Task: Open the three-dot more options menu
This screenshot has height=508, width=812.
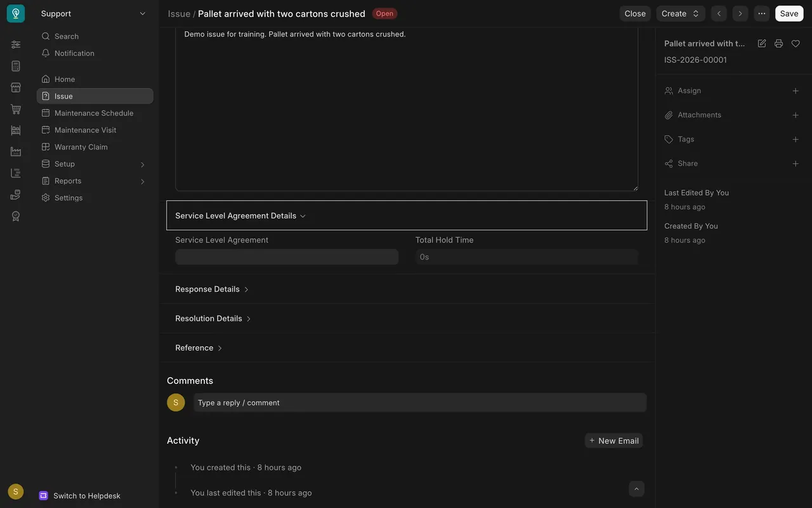Action: coord(762,13)
